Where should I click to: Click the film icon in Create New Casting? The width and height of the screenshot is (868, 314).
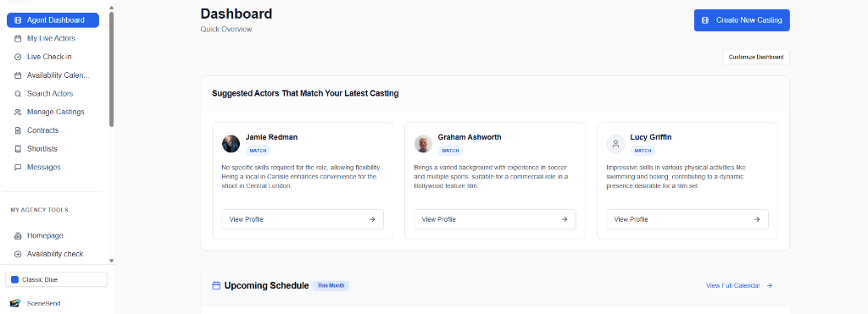click(705, 20)
